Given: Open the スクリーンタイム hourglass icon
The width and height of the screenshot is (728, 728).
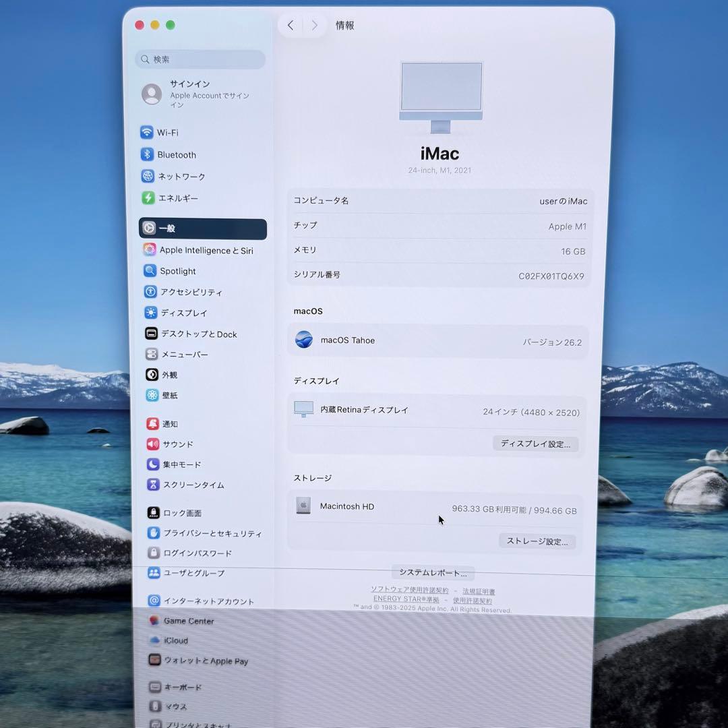Looking at the screenshot, I should click(x=154, y=485).
